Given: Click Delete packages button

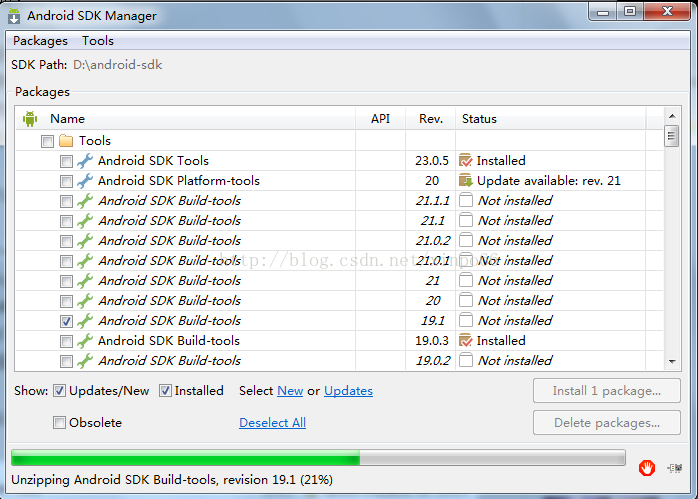Looking at the screenshot, I should point(607,423).
